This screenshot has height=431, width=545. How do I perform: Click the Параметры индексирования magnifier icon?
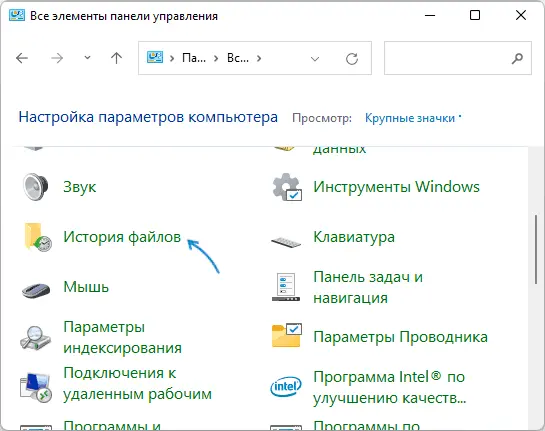[x=35, y=337]
